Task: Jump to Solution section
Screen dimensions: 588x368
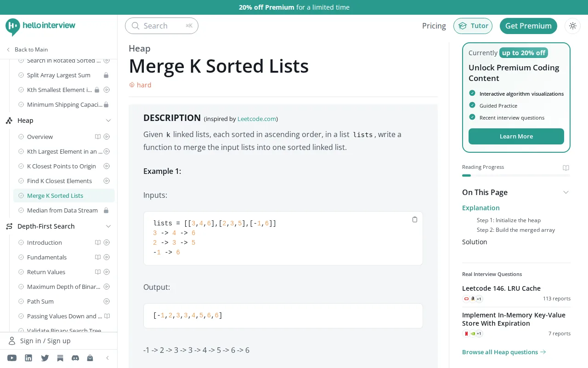Action: click(x=475, y=242)
